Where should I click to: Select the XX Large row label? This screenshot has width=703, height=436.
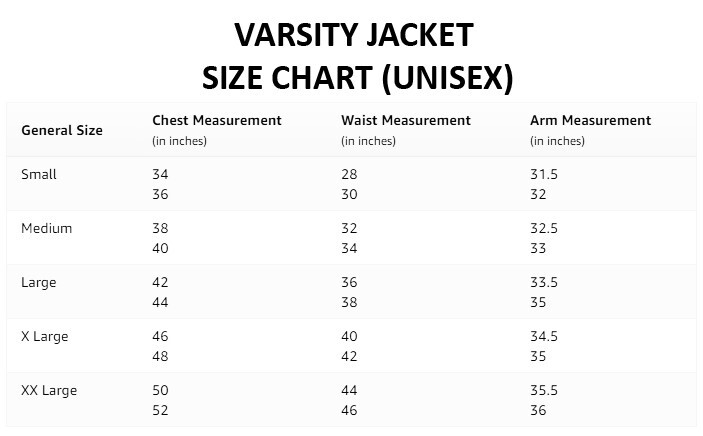[x=49, y=390]
